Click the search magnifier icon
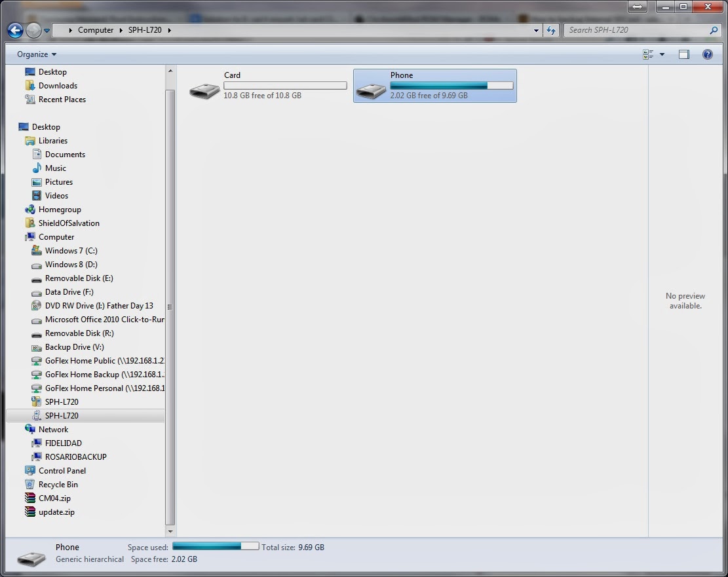This screenshot has height=577, width=728. click(714, 30)
